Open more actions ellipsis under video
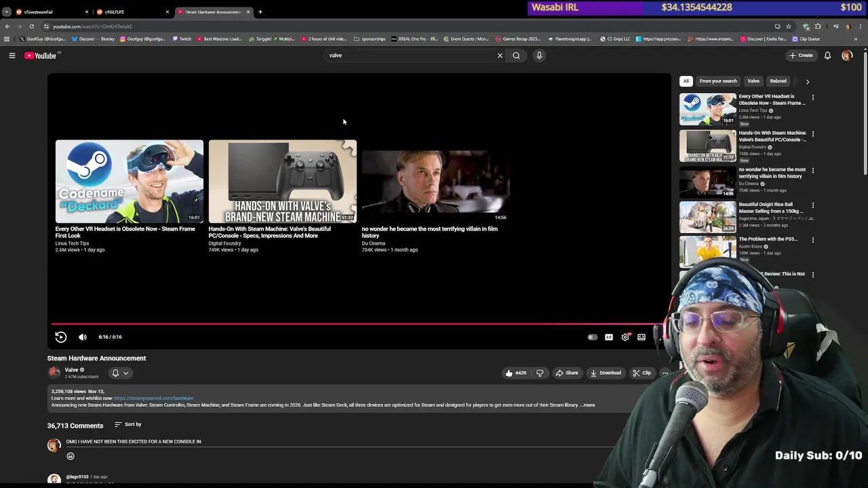This screenshot has width=868, height=488. 665,373
